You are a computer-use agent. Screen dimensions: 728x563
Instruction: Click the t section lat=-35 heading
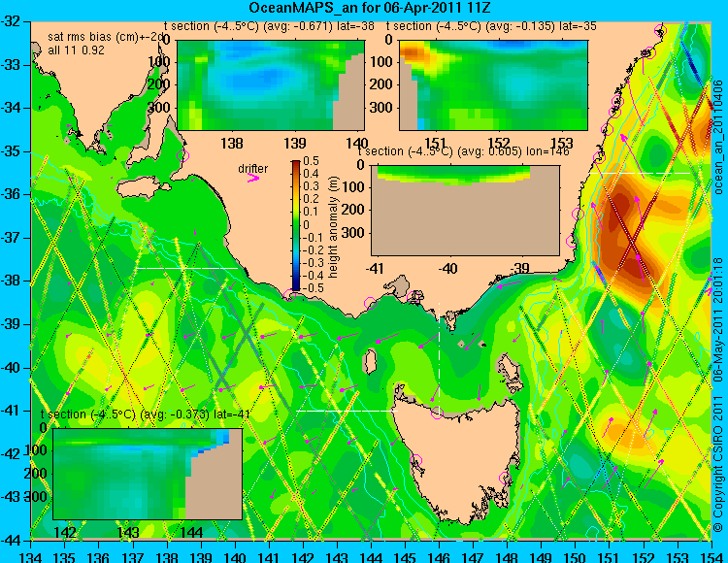491,26
